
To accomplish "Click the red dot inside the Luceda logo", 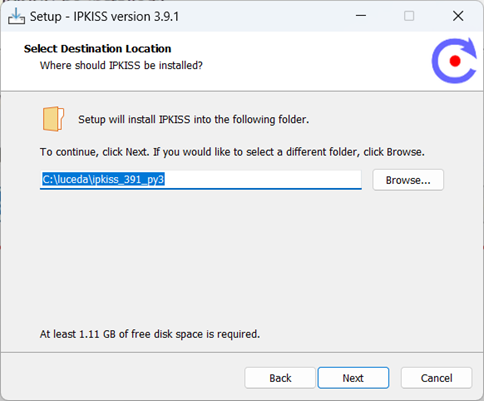I will click(x=455, y=61).
